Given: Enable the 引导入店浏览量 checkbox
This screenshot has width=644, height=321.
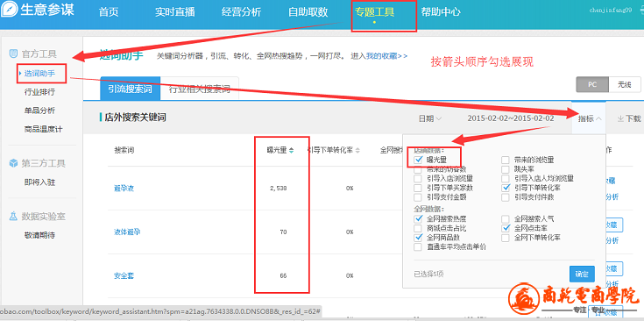Looking at the screenshot, I should point(418,178).
